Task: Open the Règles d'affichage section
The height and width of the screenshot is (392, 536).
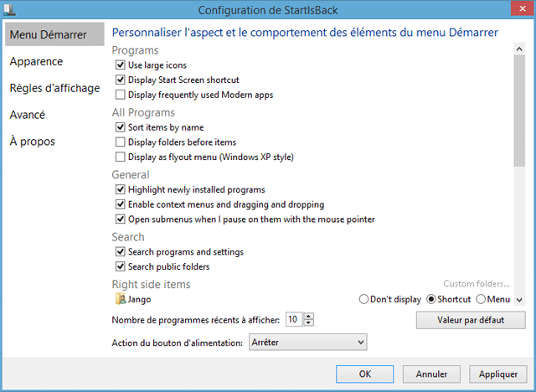Action: [x=54, y=88]
